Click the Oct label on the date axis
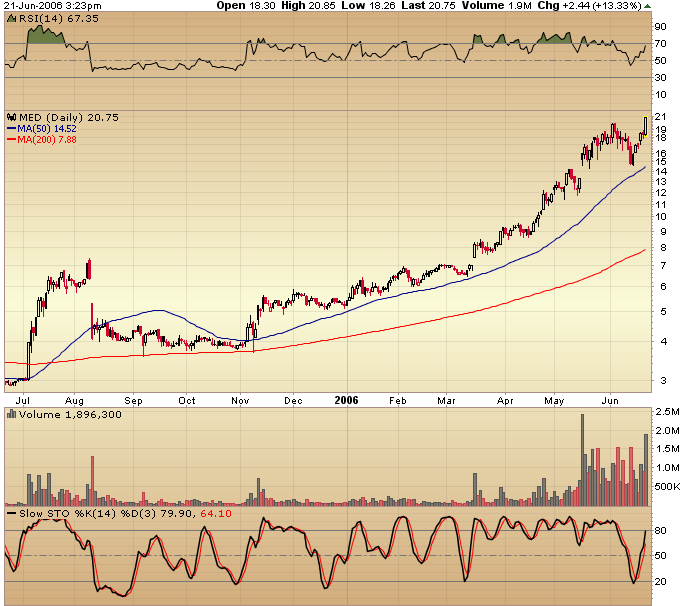This screenshot has width=682, height=606. tap(187, 401)
